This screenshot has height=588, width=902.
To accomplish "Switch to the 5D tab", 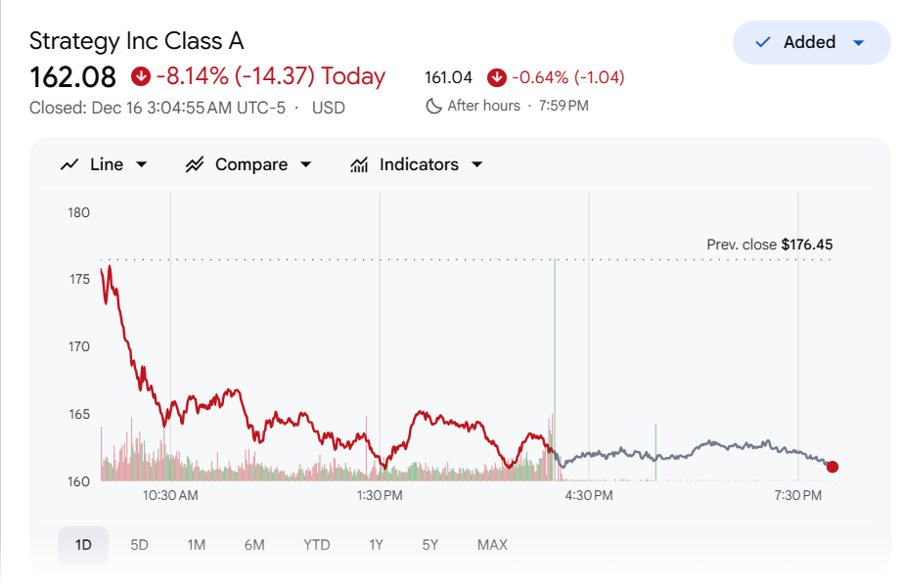I will coord(138,545).
